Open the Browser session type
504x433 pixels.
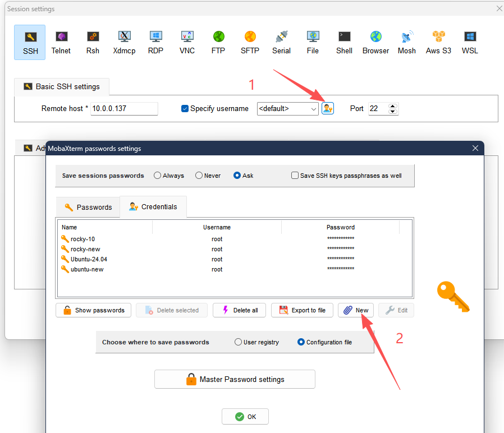coord(375,43)
